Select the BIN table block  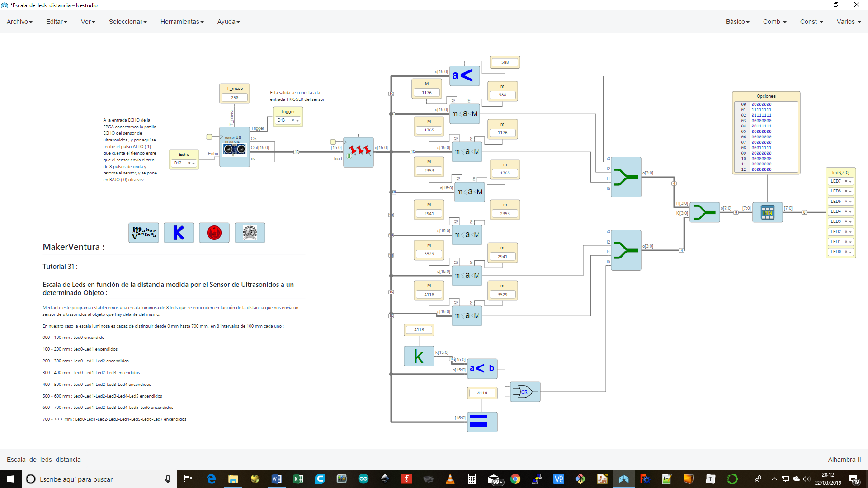tap(767, 212)
